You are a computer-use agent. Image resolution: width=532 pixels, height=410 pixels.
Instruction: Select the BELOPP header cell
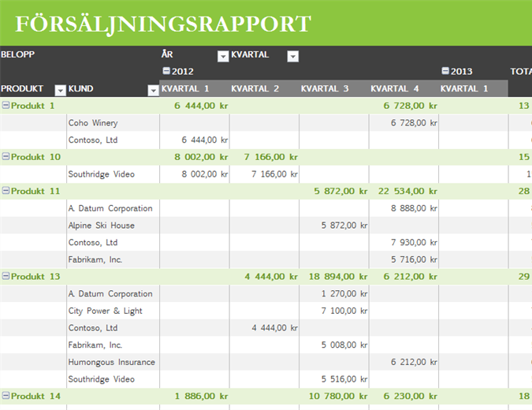(17, 54)
